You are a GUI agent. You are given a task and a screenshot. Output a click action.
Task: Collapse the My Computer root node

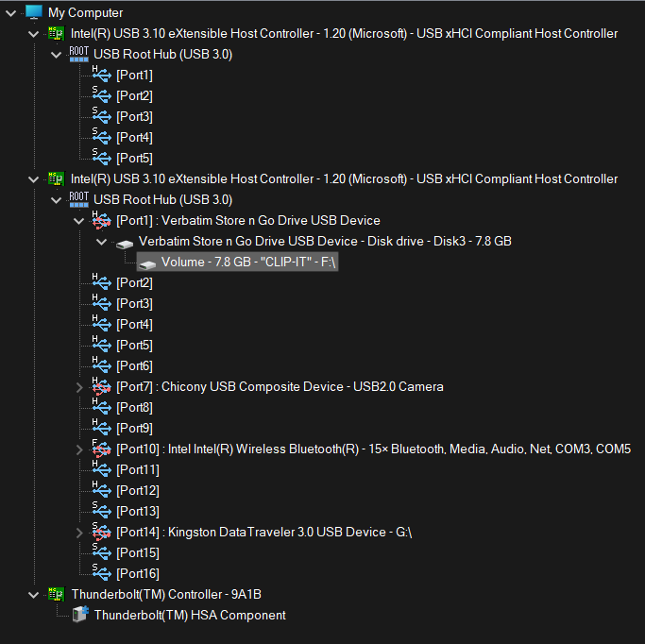(x=10, y=13)
